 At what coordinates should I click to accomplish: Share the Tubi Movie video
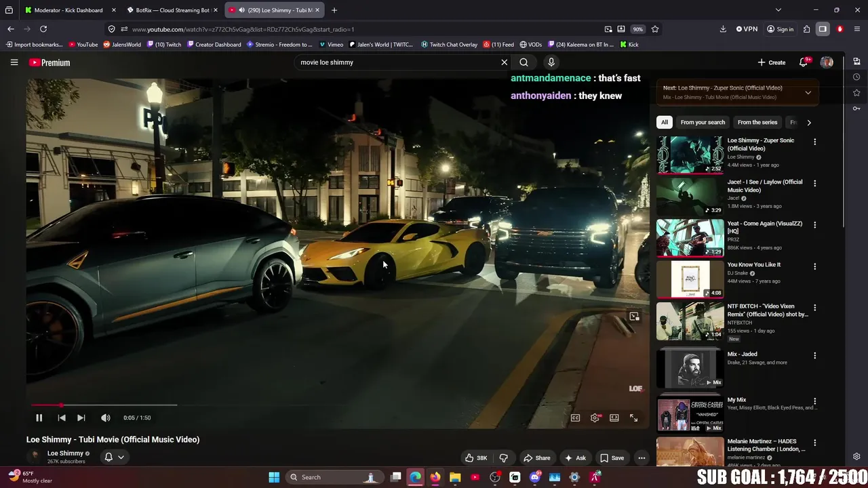pos(536,457)
